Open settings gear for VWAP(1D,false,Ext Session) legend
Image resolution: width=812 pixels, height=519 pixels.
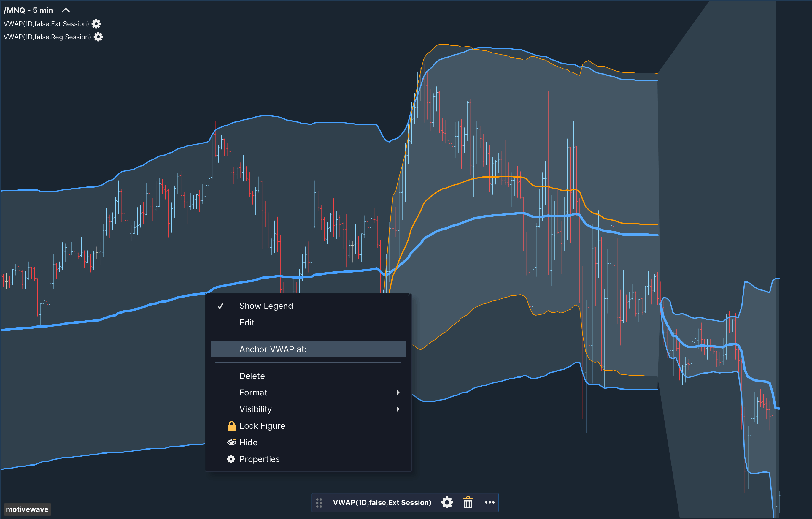coord(96,24)
